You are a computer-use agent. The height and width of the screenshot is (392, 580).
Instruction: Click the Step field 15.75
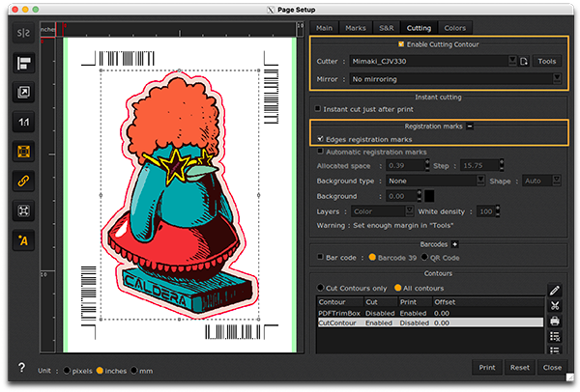coord(479,165)
